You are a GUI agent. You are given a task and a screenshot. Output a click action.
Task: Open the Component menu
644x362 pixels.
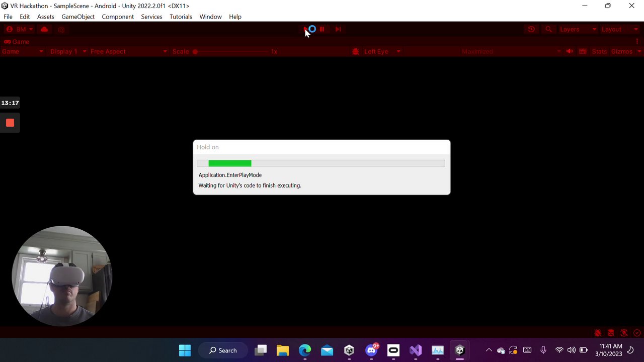[118, 17]
